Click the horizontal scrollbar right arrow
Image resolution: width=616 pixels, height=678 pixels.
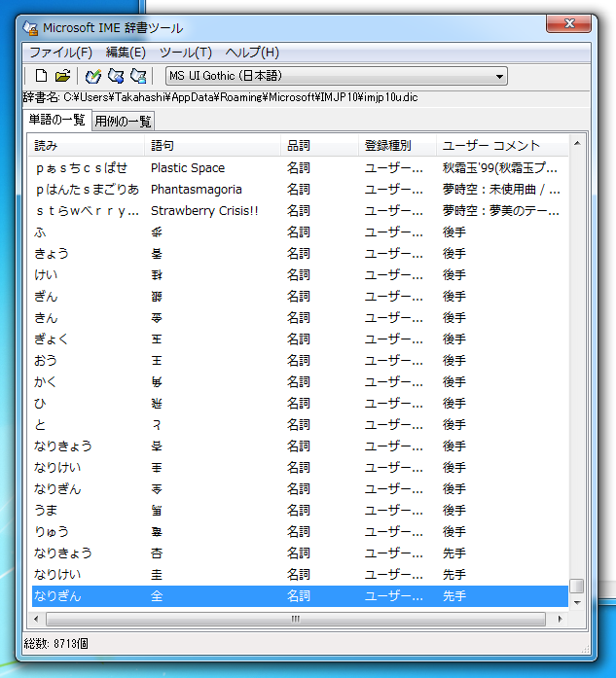tap(561, 620)
